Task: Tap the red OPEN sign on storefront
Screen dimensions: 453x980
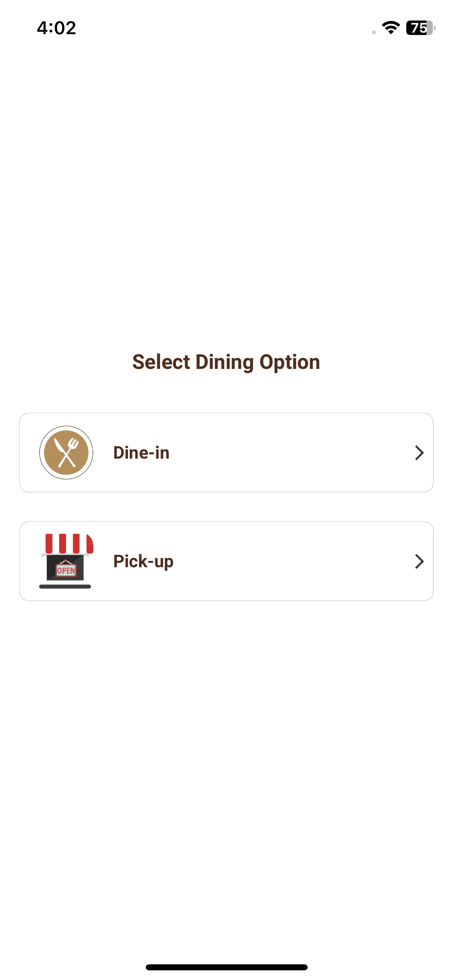Action: pos(66,570)
